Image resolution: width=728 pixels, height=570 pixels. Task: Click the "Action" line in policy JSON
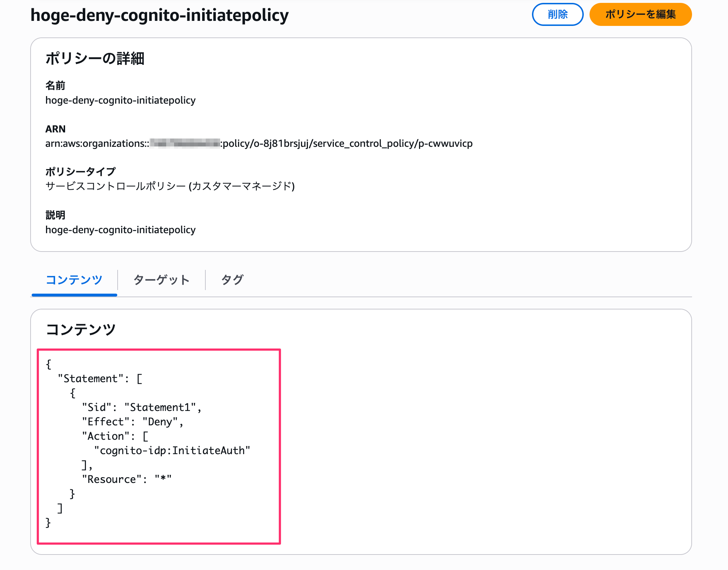114,436
